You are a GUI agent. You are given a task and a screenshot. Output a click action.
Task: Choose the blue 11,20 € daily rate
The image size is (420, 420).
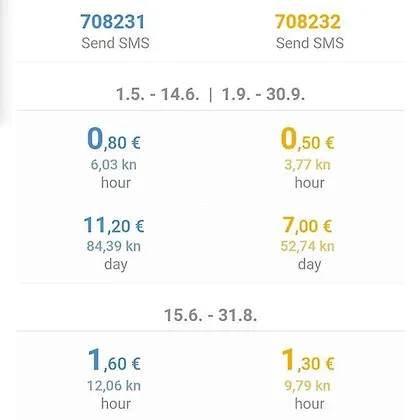coord(114,225)
